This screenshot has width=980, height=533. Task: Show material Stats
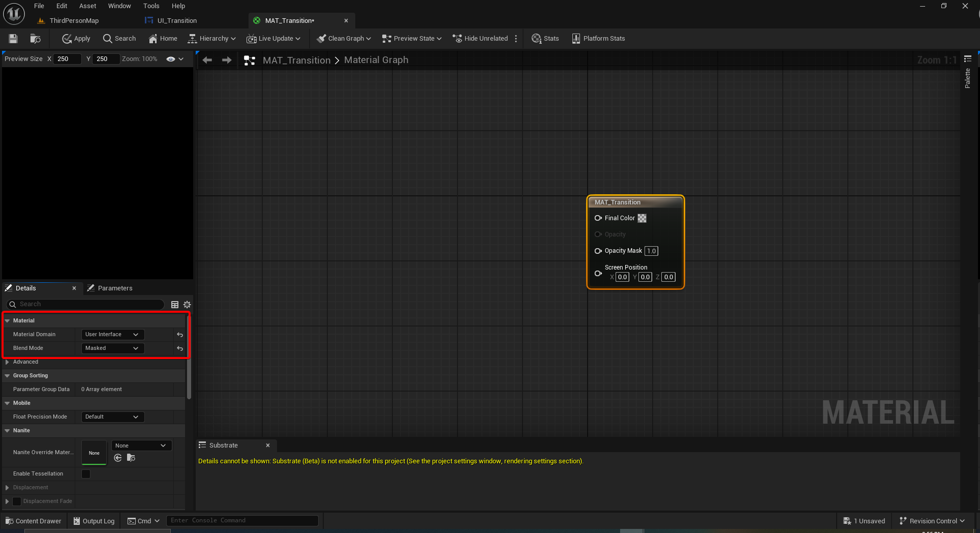tap(545, 39)
